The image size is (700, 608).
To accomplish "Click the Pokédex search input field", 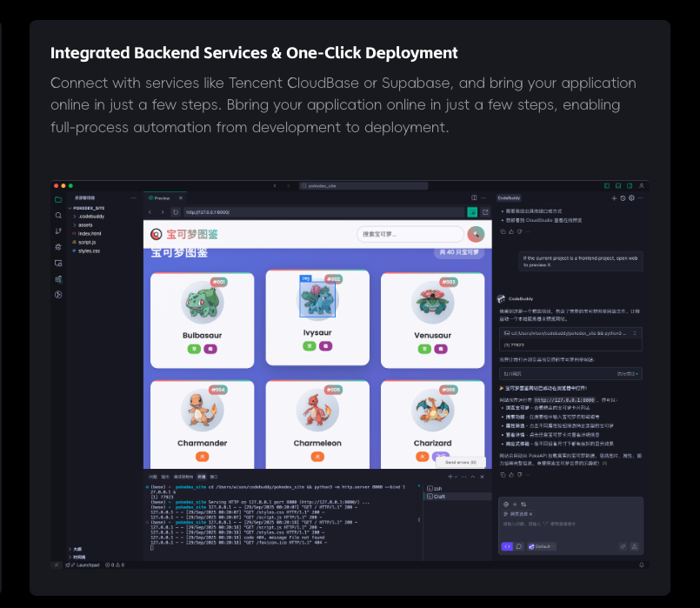I will (410, 234).
